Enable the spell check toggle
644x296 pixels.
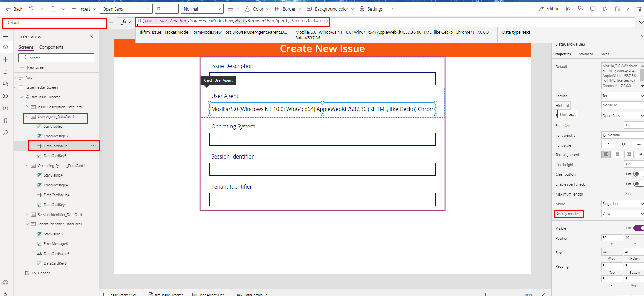638,184
